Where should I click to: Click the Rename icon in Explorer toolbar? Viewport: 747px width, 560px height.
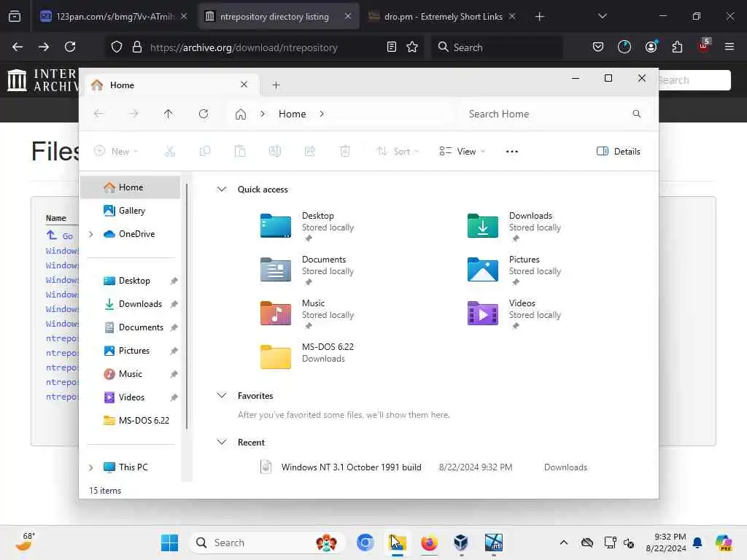point(275,152)
